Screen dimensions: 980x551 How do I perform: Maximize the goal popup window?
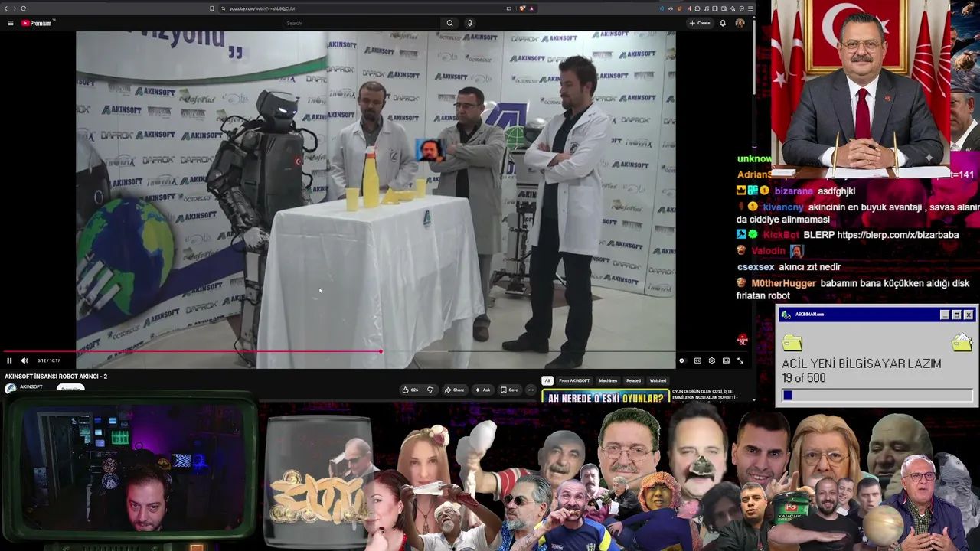coord(956,315)
